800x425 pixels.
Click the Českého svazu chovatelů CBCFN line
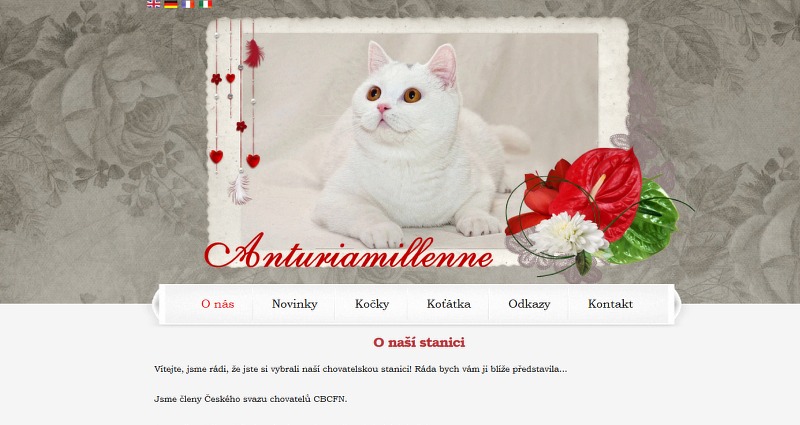tap(251, 399)
